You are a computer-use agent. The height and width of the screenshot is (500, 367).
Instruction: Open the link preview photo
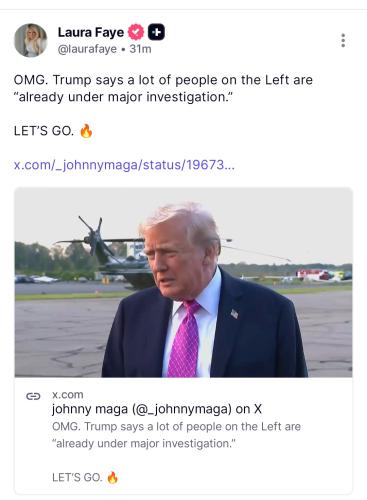click(x=183, y=283)
